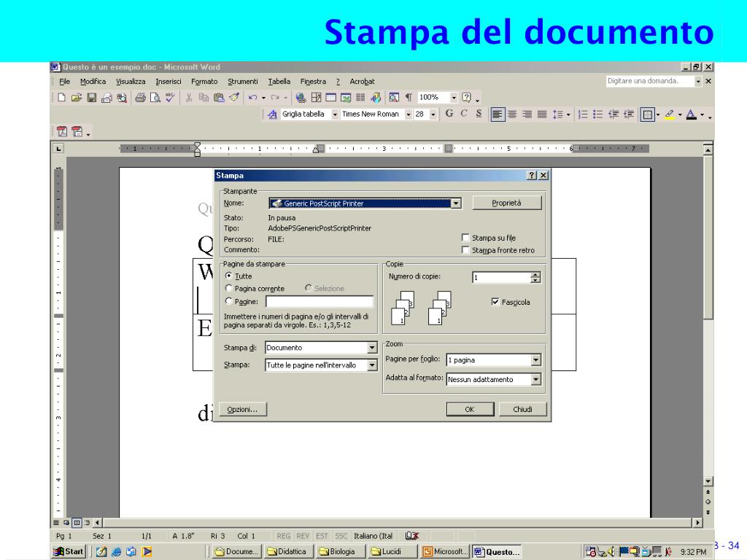Toggle bold G formatting button

pos(449,114)
